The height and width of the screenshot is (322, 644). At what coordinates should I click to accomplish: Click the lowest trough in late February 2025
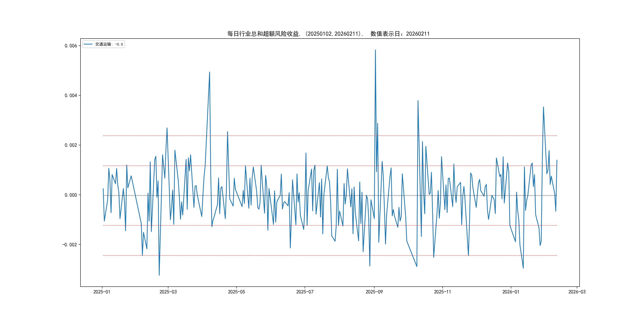[159, 275]
